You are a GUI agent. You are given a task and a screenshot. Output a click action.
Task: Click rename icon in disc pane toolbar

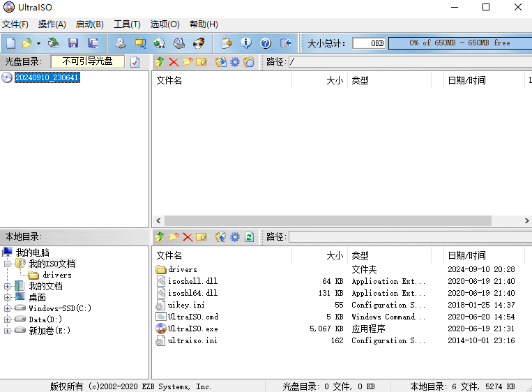[x=202, y=62]
